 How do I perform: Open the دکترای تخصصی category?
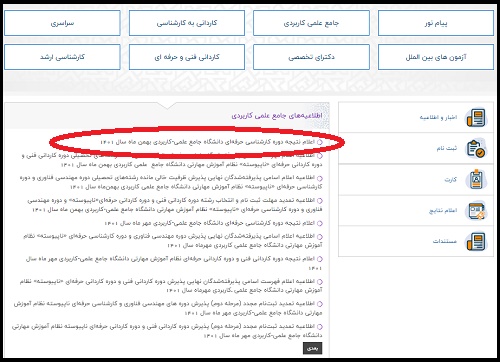[x=311, y=57]
